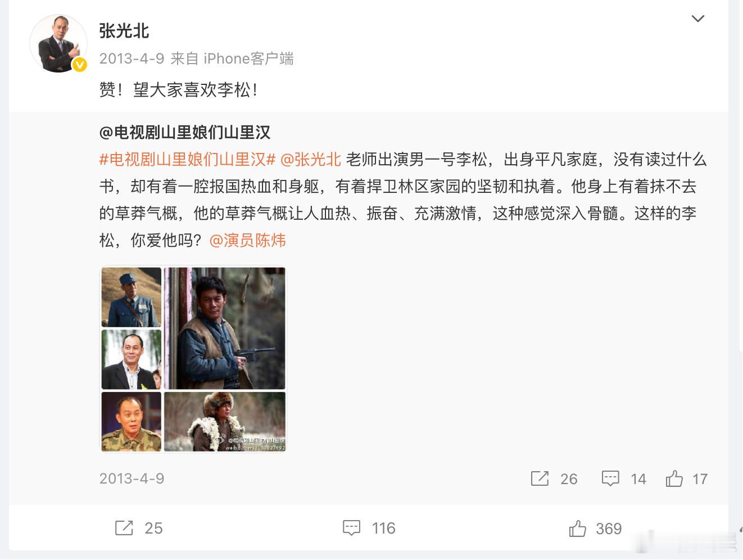Image resolution: width=743 pixels, height=560 pixels.
Task: View the soldier in blue uniform photo
Action: pos(132,297)
